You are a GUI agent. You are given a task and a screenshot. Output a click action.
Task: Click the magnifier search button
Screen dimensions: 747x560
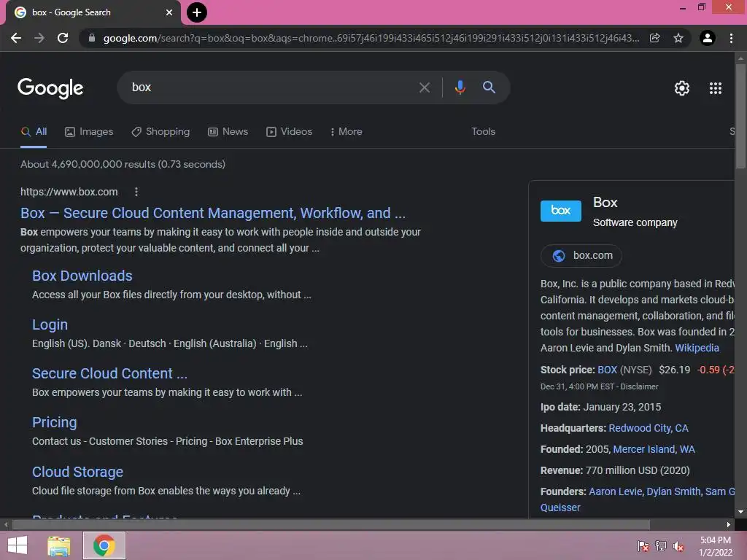pyautogui.click(x=489, y=87)
